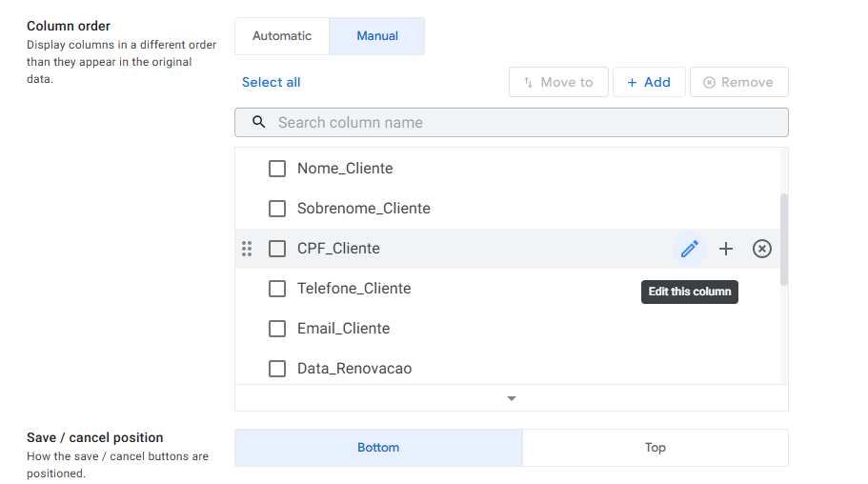Toggle the Data_Renovacao checkbox
Screen dimensions: 868x484
tap(277, 369)
